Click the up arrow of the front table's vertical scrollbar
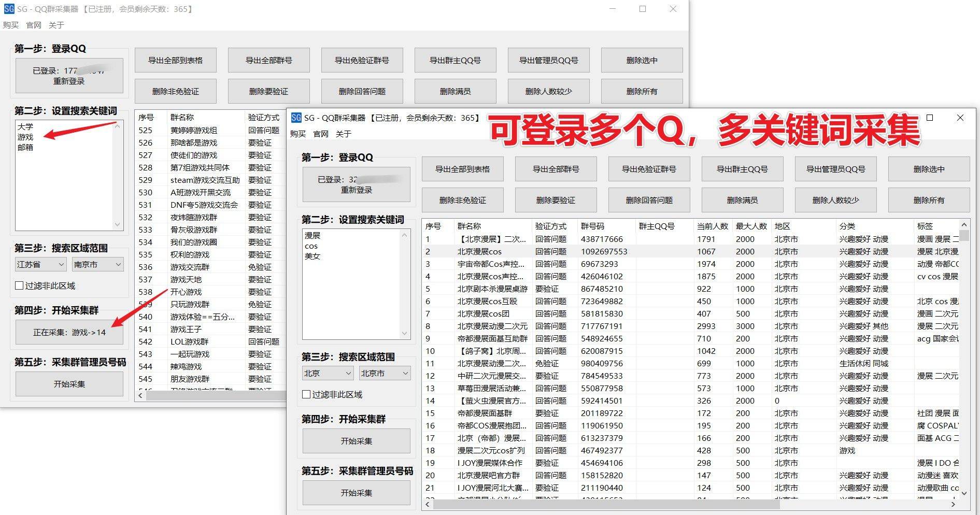Image resolution: width=980 pixels, height=515 pixels. (964, 225)
